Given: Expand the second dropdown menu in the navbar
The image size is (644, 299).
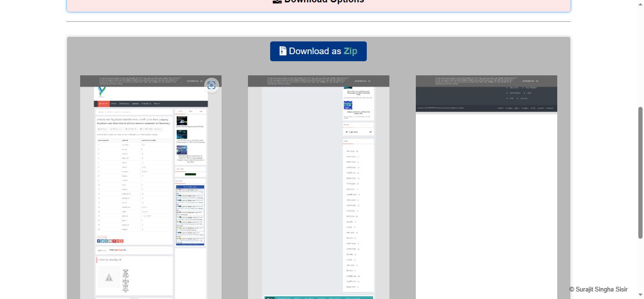Looking at the screenshot, I should [x=149, y=104].
